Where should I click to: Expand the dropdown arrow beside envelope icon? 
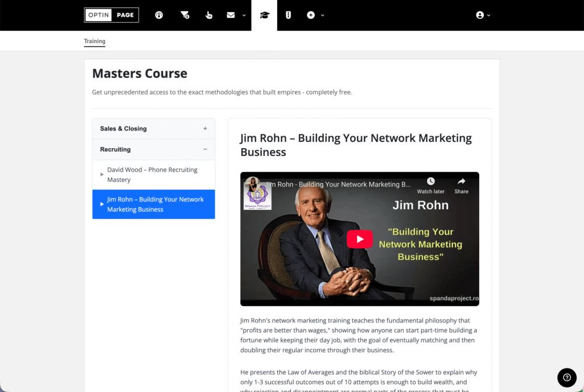244,15
